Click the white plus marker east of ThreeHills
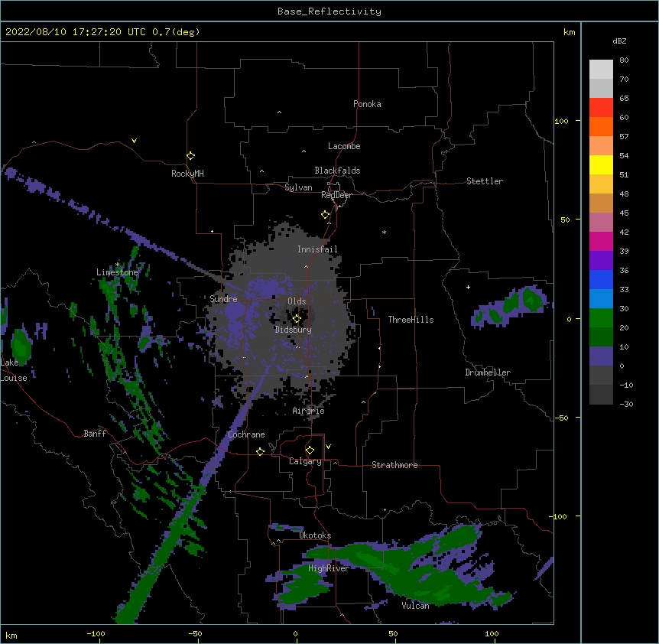659x644 pixels. tap(468, 287)
